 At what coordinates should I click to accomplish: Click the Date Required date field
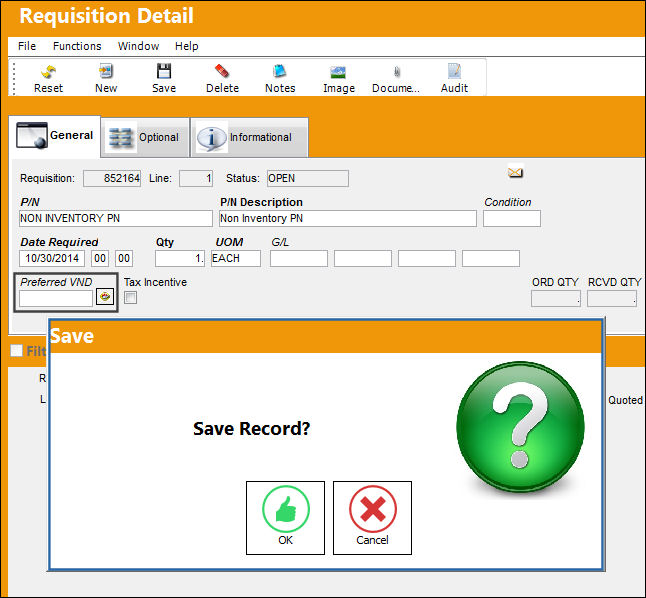coord(52,258)
